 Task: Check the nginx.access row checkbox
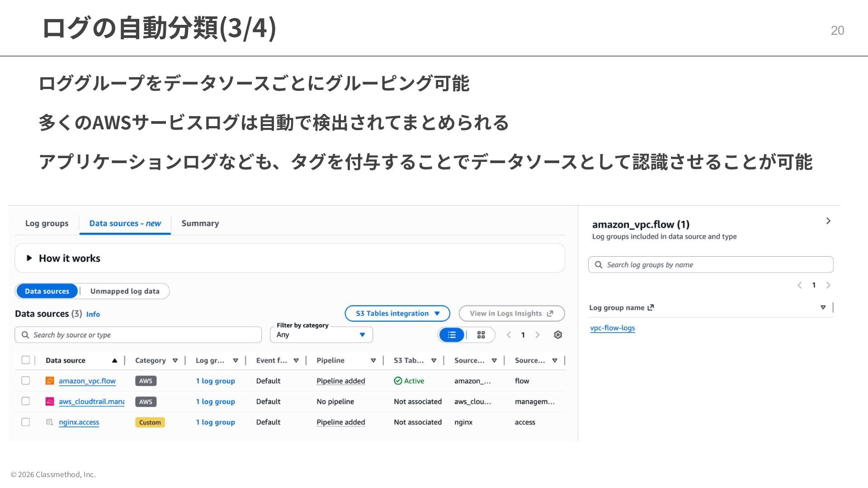[26, 422]
